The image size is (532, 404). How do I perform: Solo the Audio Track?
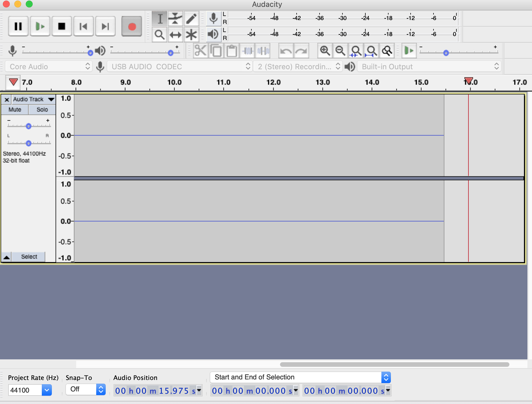42,110
